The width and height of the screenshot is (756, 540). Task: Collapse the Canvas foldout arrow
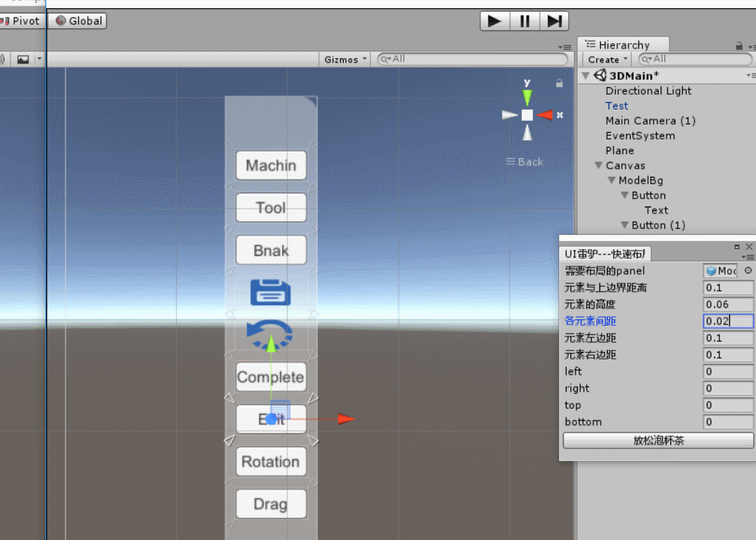599,166
